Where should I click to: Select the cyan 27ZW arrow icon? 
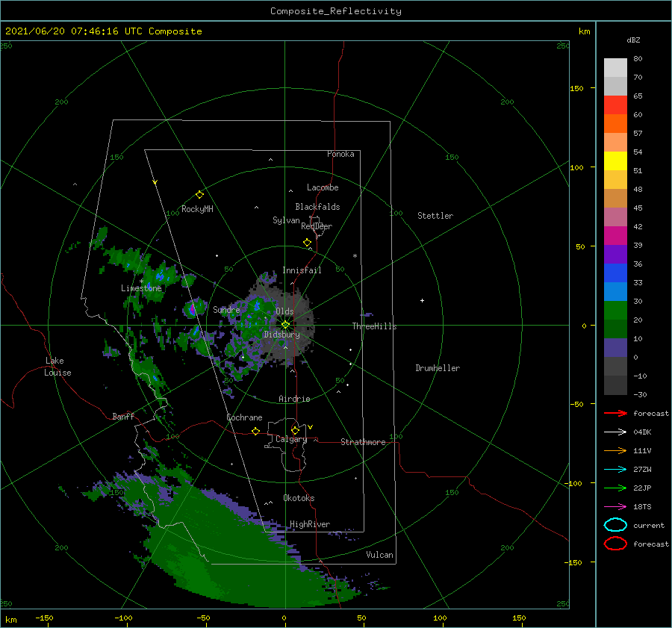point(615,469)
